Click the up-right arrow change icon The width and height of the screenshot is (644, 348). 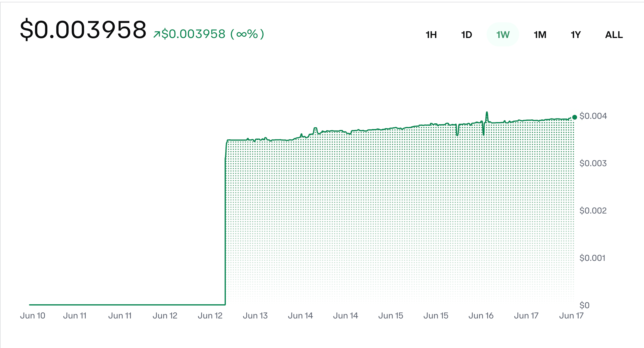click(x=156, y=34)
